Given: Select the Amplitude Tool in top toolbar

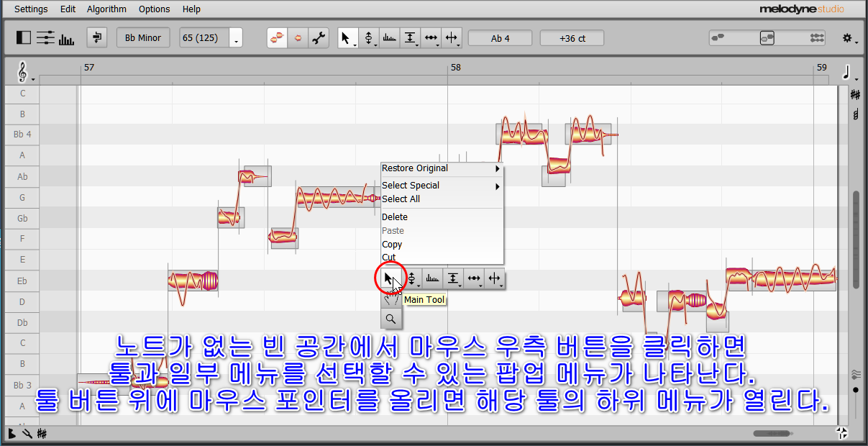Looking at the screenshot, I should point(411,38).
